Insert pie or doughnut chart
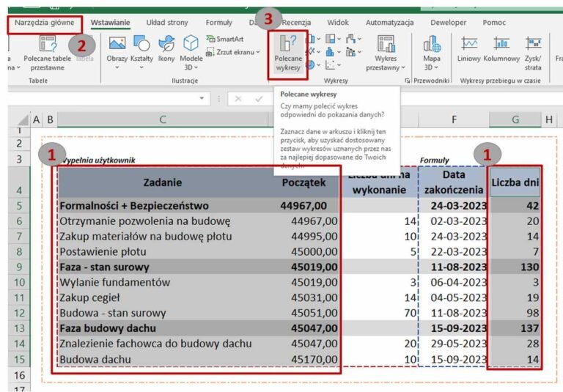Screen dimensions: 563x392 click(x=311, y=65)
